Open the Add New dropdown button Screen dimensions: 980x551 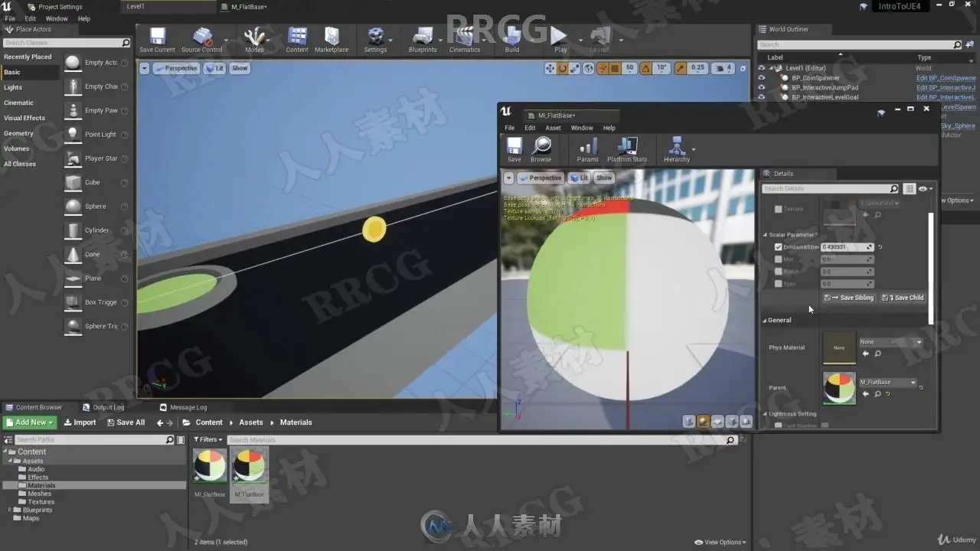tap(29, 422)
